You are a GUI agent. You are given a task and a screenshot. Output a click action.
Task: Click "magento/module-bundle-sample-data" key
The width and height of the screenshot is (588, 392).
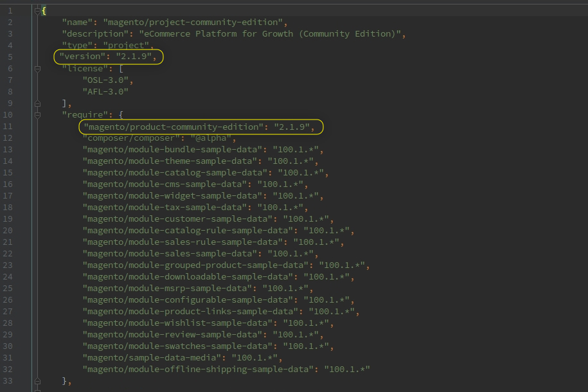tap(172, 150)
